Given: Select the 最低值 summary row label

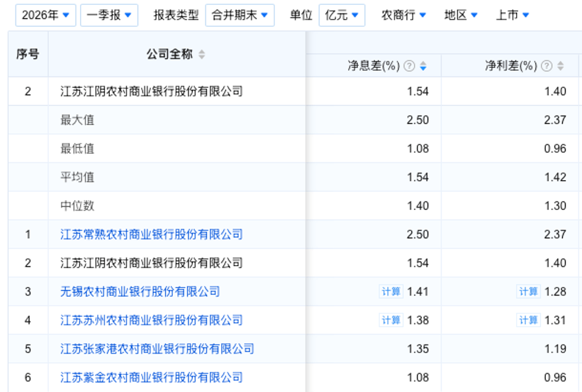Looking at the screenshot, I should point(77,148).
